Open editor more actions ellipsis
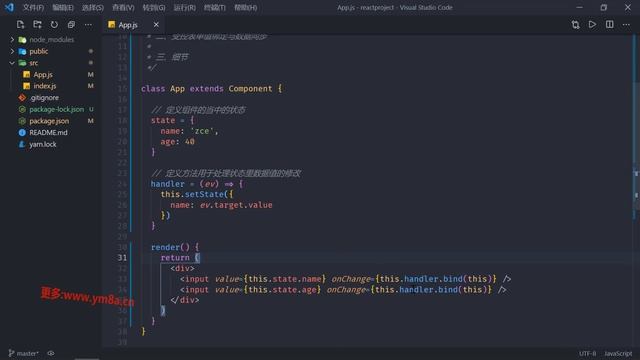Viewport: 640px width, 360px height. point(626,24)
